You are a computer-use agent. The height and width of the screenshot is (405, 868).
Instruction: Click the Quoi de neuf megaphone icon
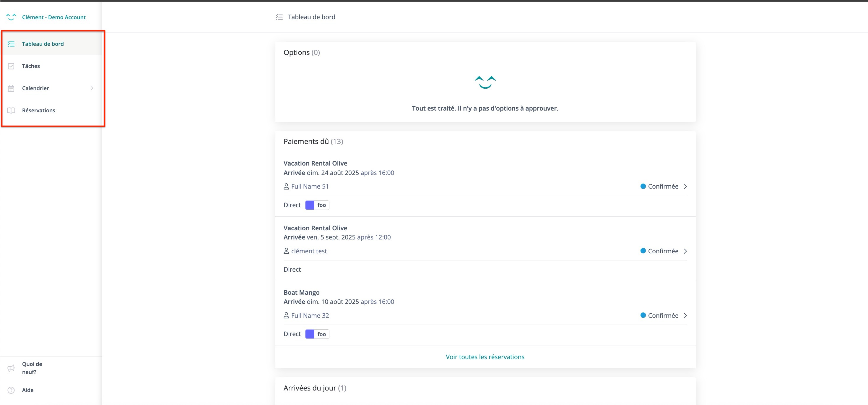11,368
